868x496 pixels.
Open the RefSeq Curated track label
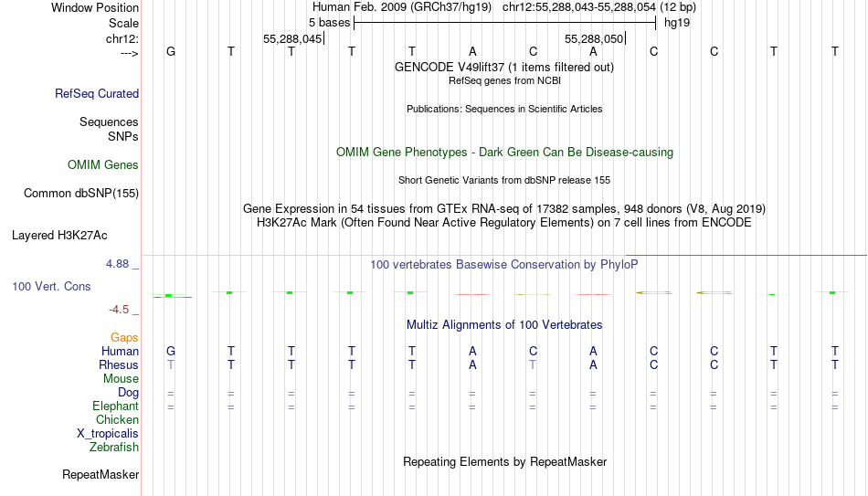97,93
